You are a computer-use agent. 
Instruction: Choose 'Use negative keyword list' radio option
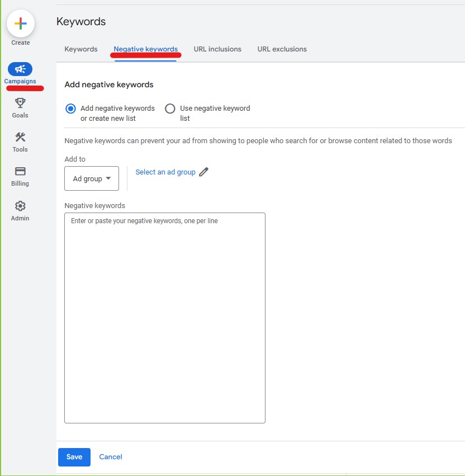[170, 109]
